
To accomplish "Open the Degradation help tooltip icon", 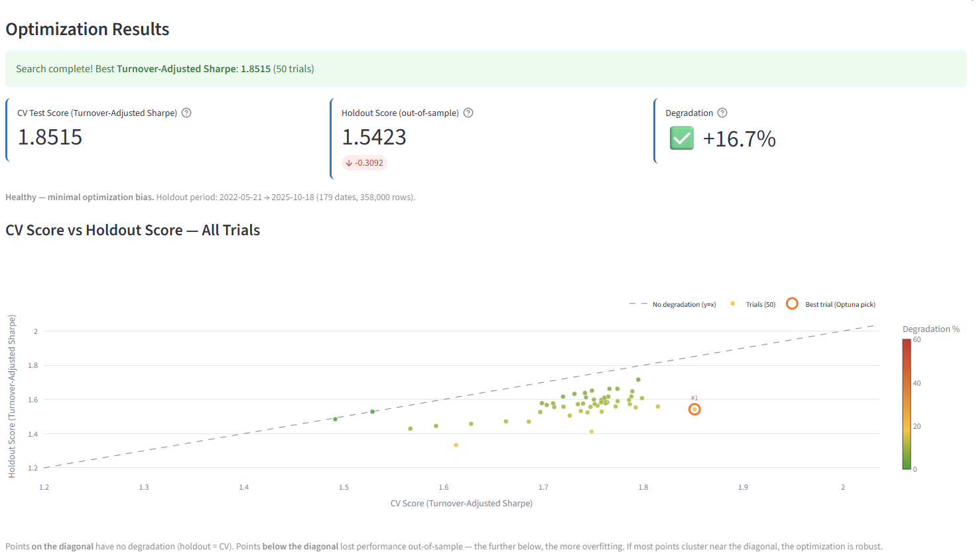I will (722, 113).
